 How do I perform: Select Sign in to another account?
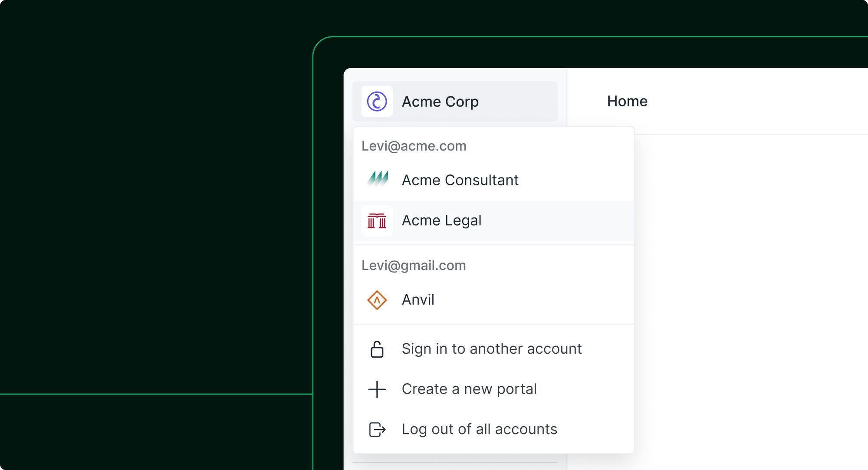(493, 349)
